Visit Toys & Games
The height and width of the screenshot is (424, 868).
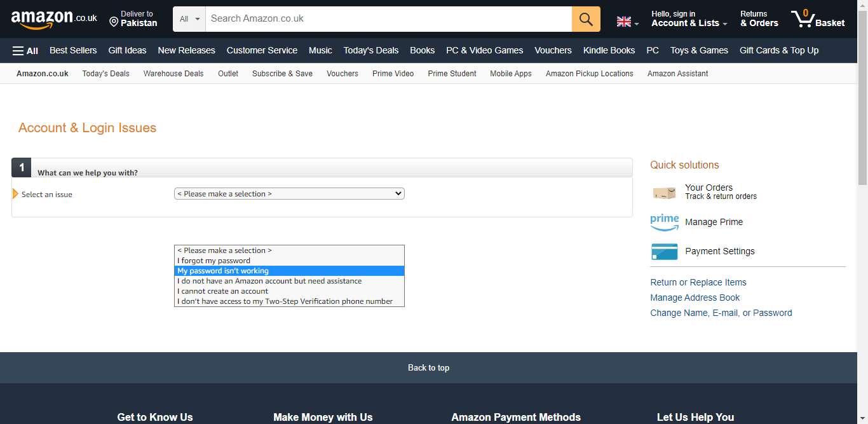pyautogui.click(x=699, y=51)
